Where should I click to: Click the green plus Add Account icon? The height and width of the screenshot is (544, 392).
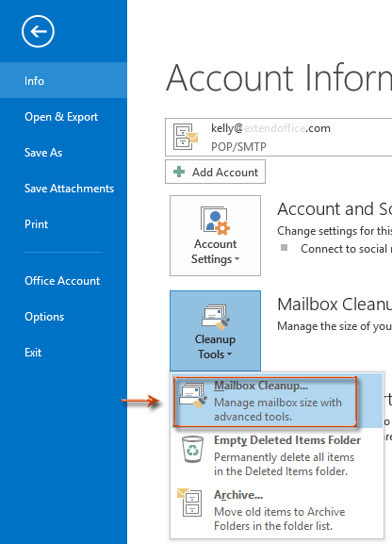point(179,172)
